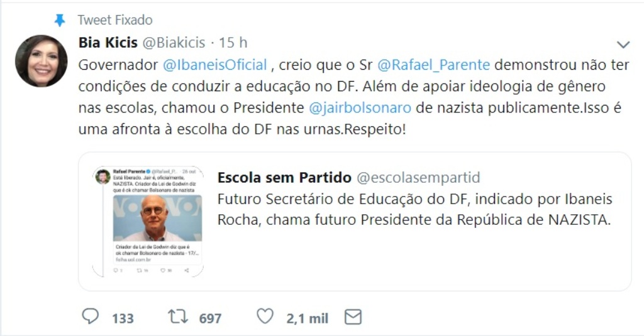Open the @Biakicis handle link
Viewport: 644px width, 336px height.
pyautogui.click(x=174, y=43)
